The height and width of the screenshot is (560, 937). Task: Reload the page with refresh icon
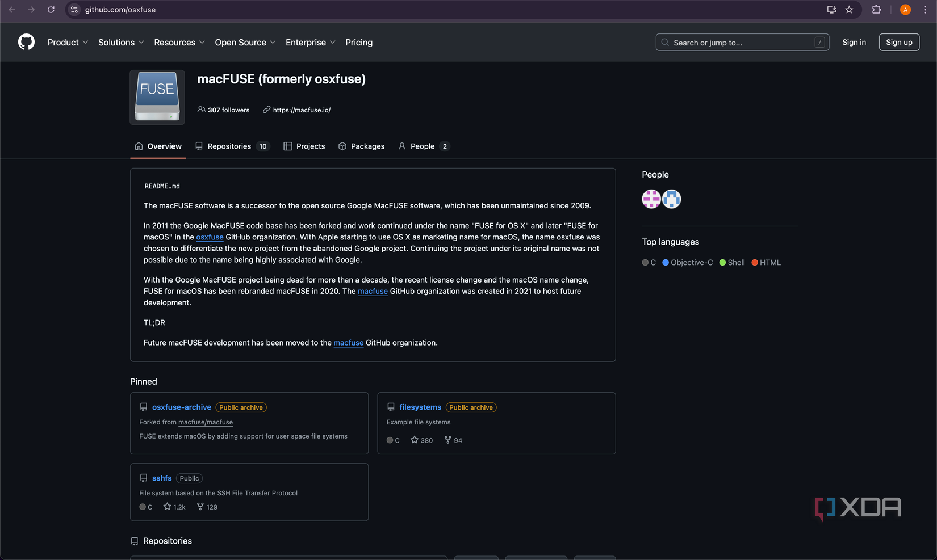tap(51, 10)
